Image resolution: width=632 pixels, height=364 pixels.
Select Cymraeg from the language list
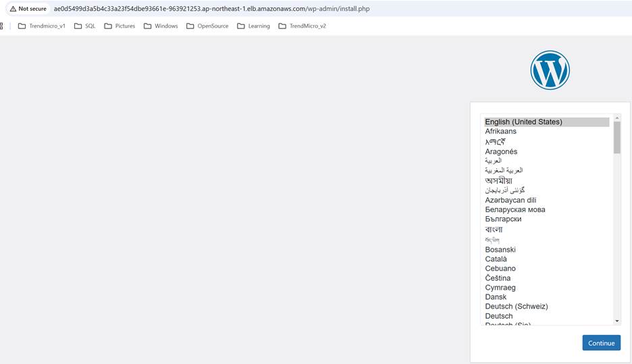click(546, 288)
